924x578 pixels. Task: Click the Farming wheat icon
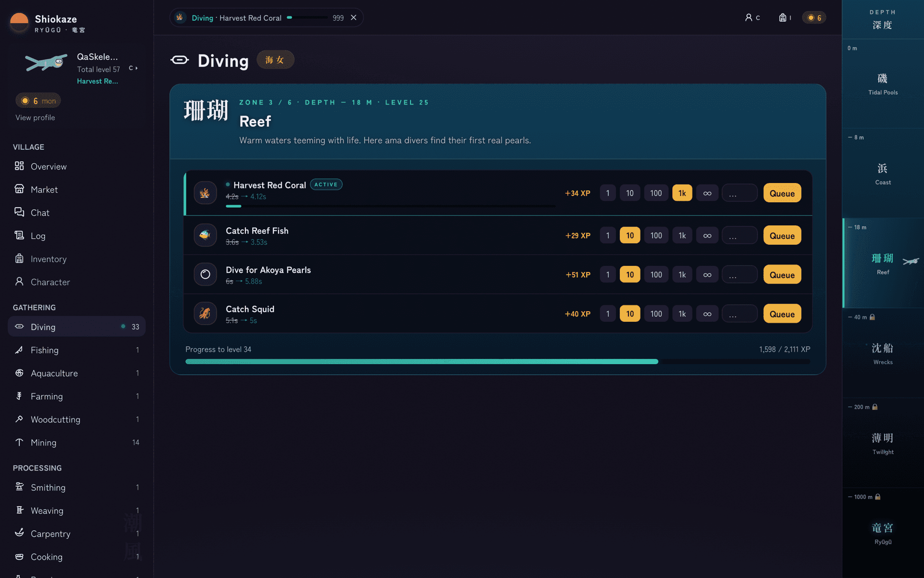click(19, 396)
